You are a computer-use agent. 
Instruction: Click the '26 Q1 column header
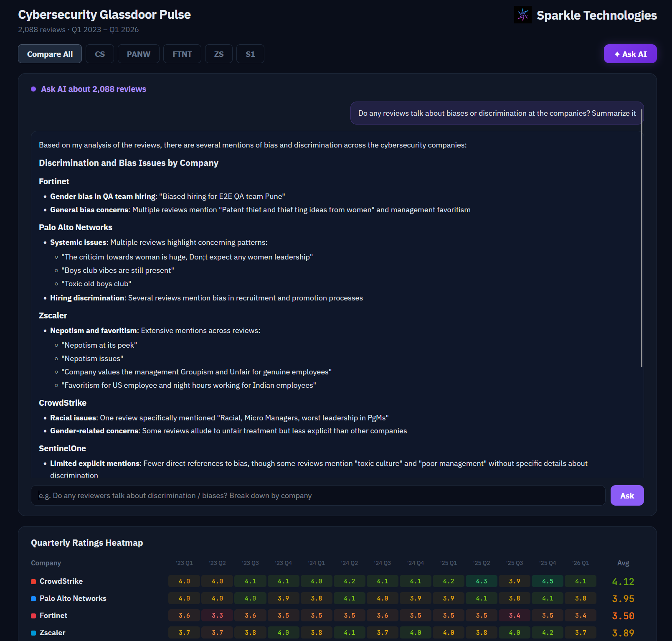click(x=581, y=563)
